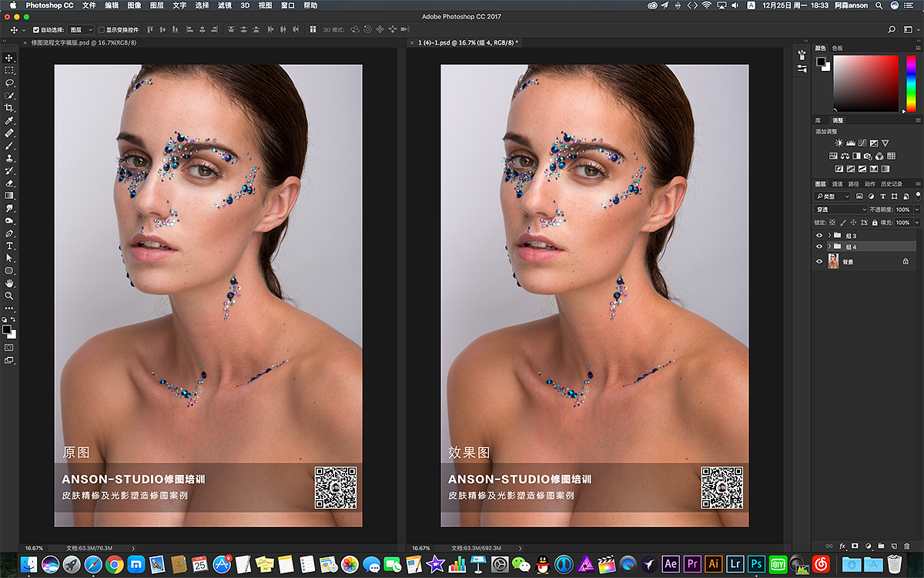Open the 文件 menu

pos(89,5)
